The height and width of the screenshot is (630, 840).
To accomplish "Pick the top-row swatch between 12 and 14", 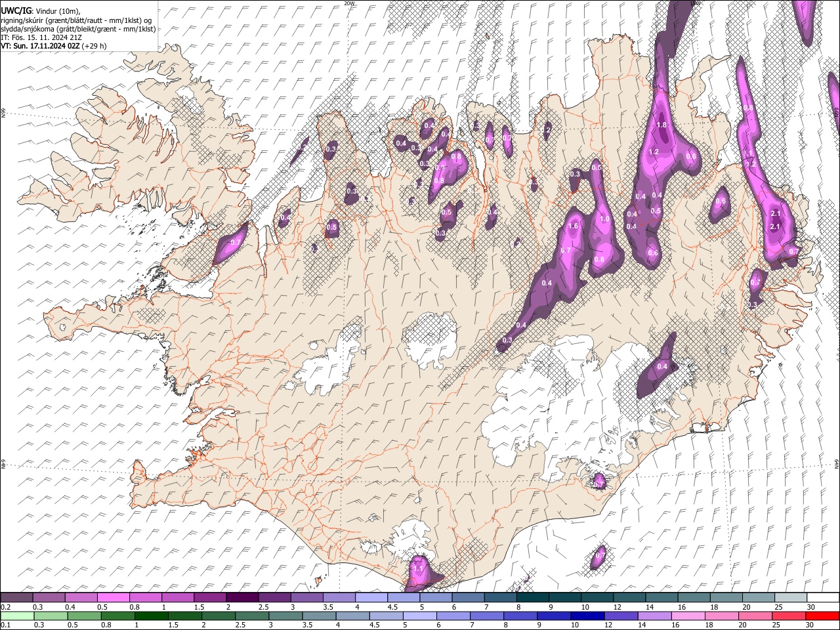I will [x=629, y=597].
